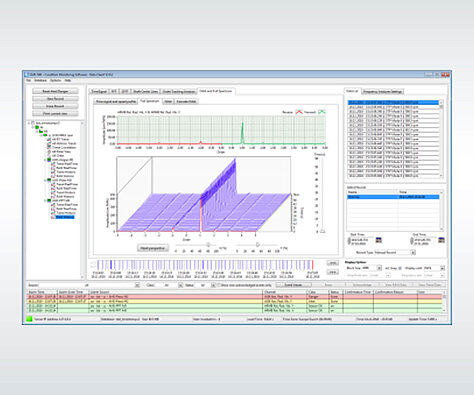The image size is (474, 395).
Task: Select the red Danger alarm row
Action: pyautogui.click(x=235, y=296)
